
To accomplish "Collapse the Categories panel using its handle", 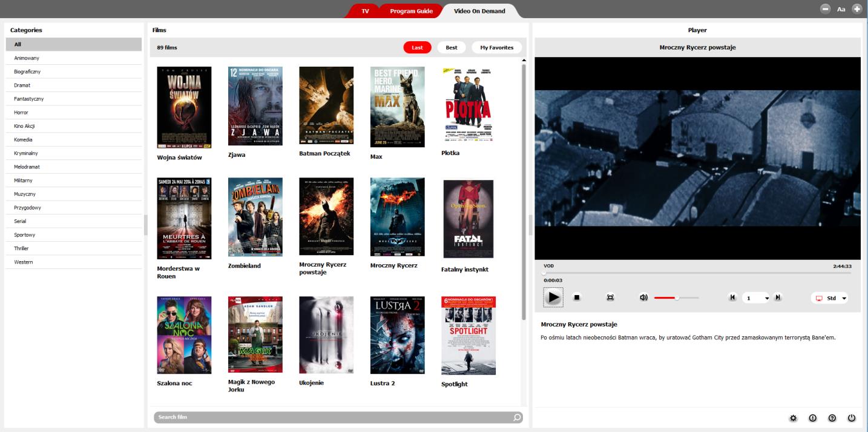I will (146, 225).
